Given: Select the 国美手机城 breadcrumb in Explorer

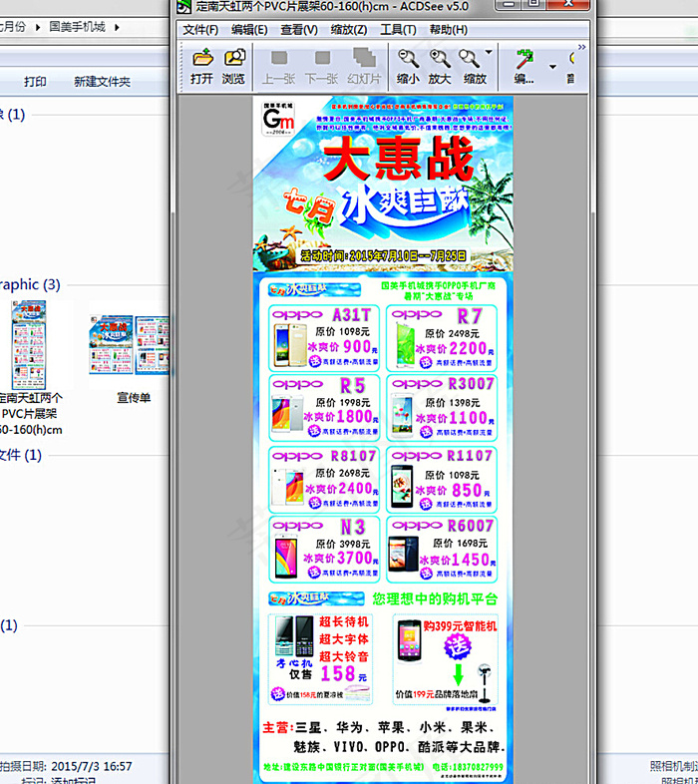Looking at the screenshot, I should click(x=78, y=27).
